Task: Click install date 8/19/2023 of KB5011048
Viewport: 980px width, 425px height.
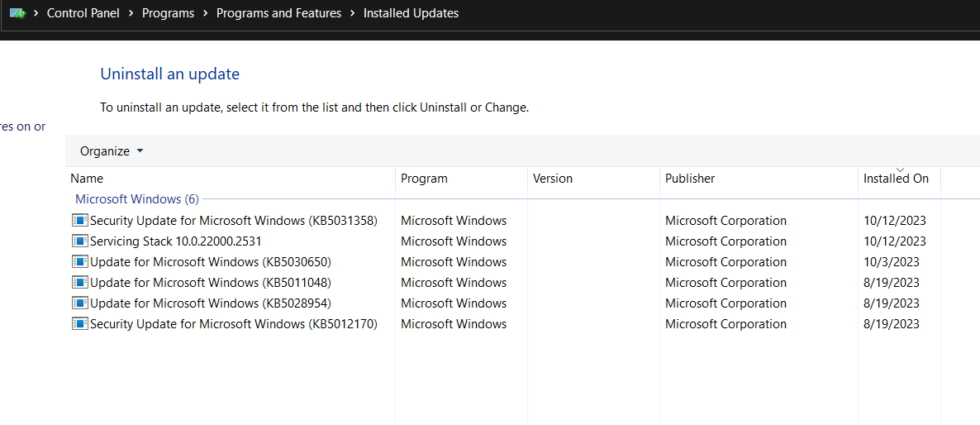Action: pyautogui.click(x=892, y=282)
